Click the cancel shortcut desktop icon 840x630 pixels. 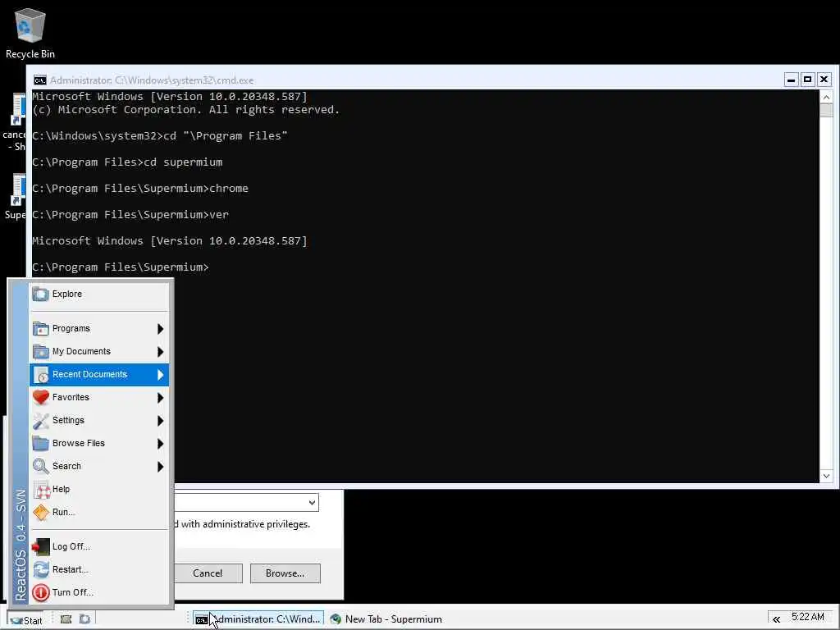pos(15,123)
